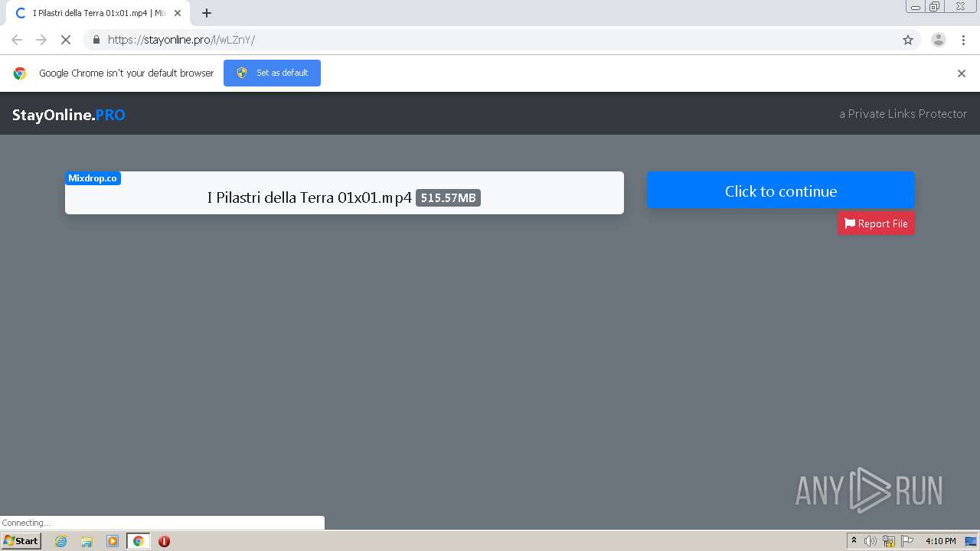Go forward to next page

click(x=41, y=40)
